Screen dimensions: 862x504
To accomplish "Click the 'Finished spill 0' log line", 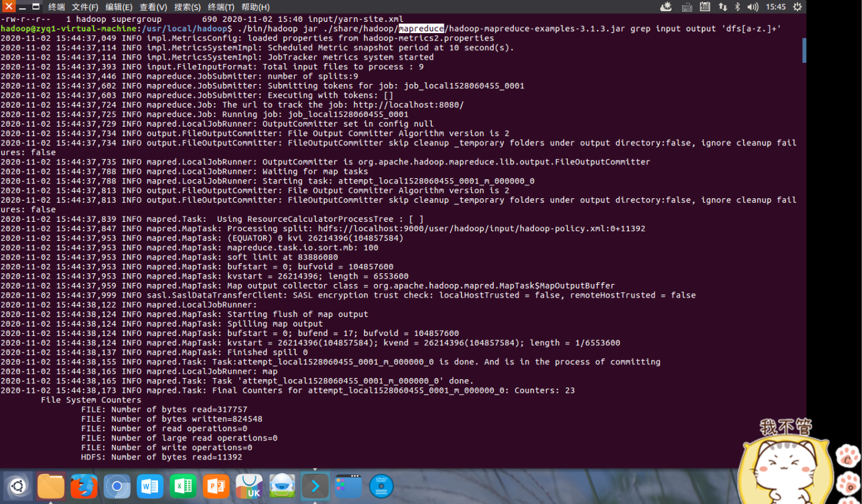I will point(154,352).
